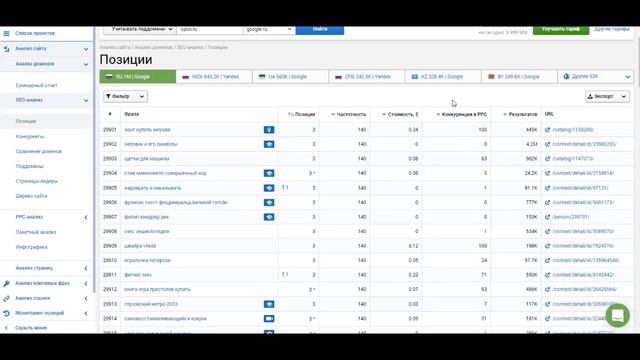Open the Список проектов hamburger icon

click(x=6, y=33)
